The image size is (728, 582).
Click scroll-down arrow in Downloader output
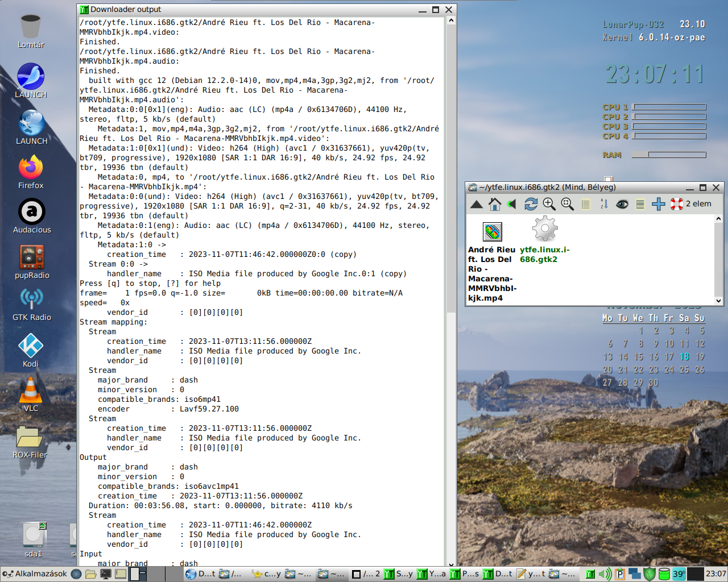tap(451, 564)
